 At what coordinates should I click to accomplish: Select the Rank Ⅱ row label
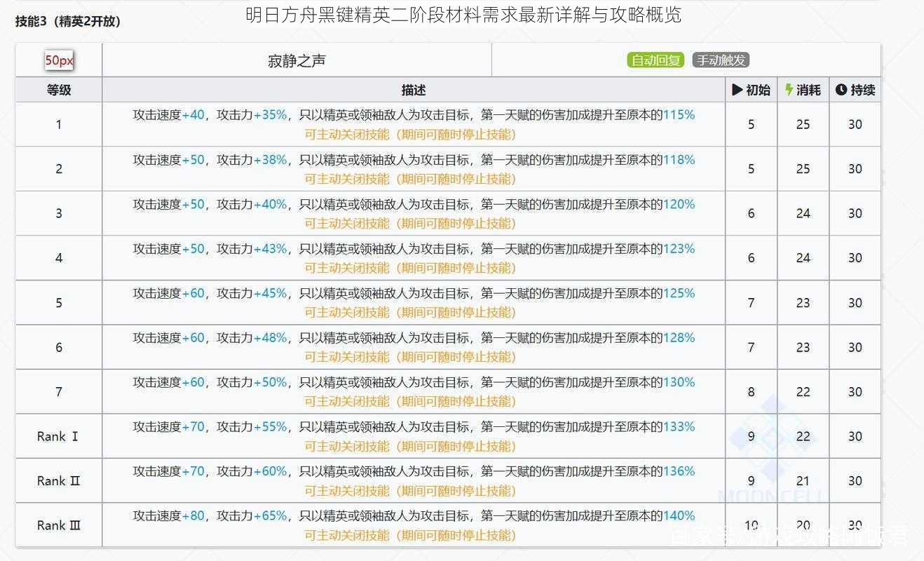[x=59, y=481]
